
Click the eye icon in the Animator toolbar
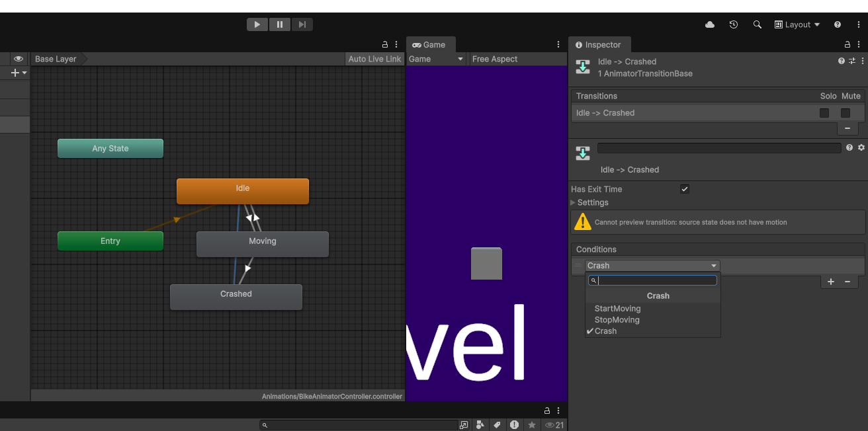[x=19, y=58]
